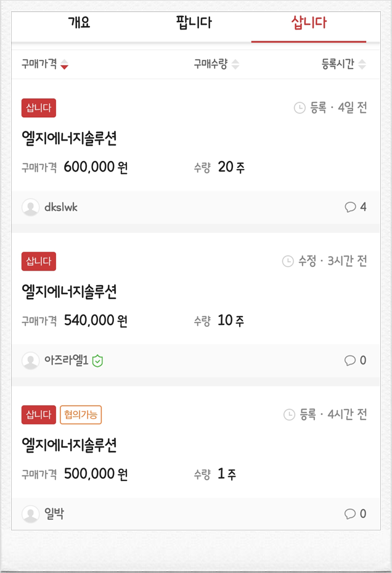Sort listings by 구매수량 arrow
This screenshot has height=573, width=392.
tap(235, 64)
